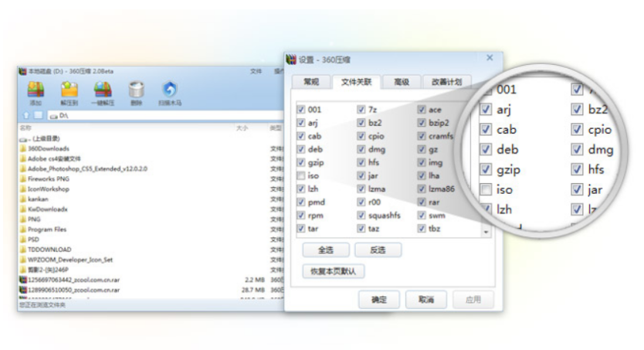Toggle the cab checkbox

[x=301, y=136]
